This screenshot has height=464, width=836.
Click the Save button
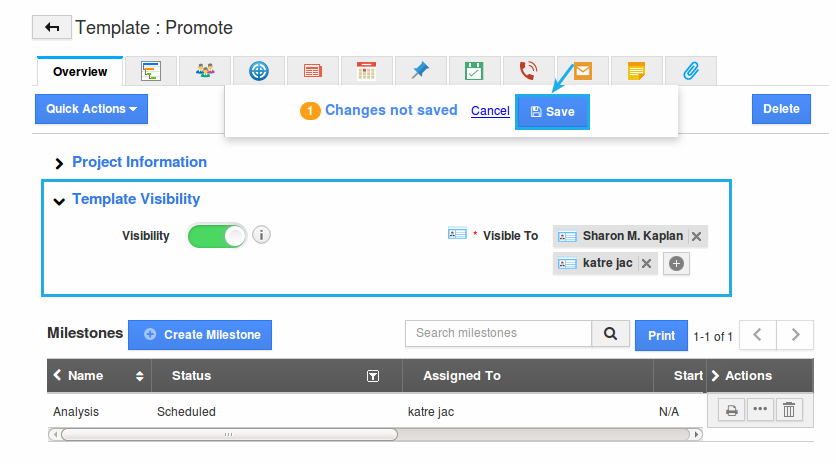coord(552,112)
